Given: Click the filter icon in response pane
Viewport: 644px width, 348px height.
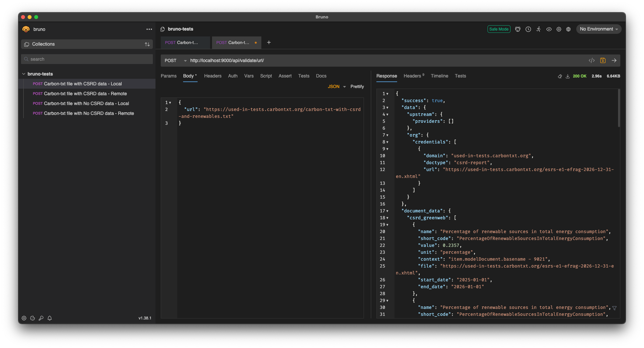Looking at the screenshot, I should 614,308.
